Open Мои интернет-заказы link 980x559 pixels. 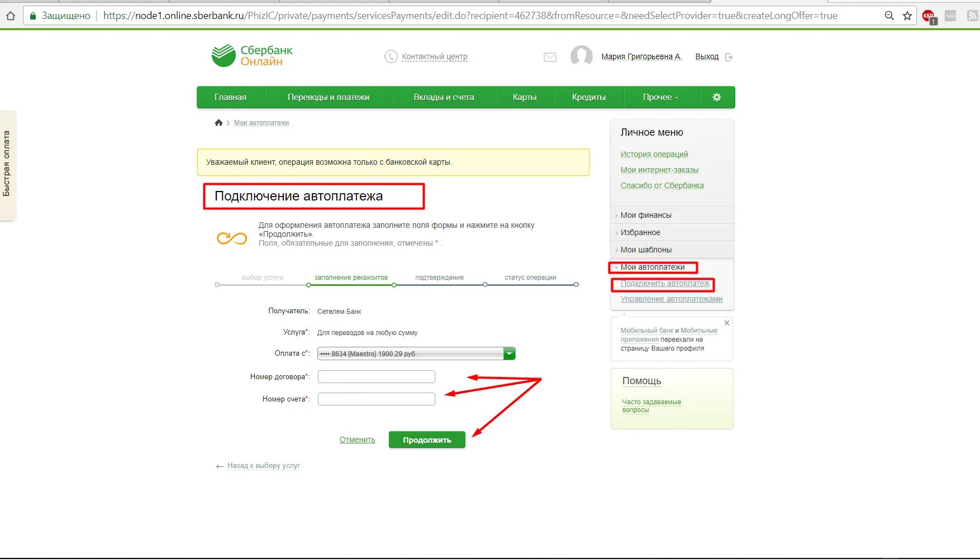[659, 170]
